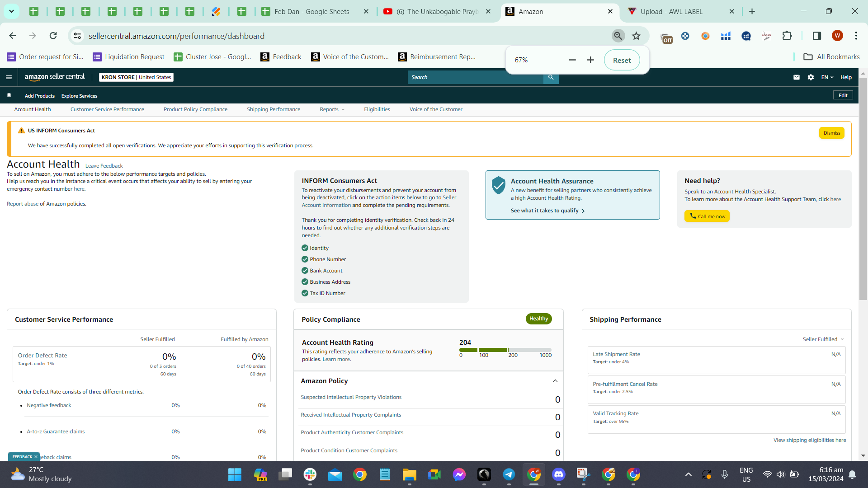Click Explore Services in the top bar
Image resolution: width=868 pixels, height=488 pixels.
coord(79,96)
